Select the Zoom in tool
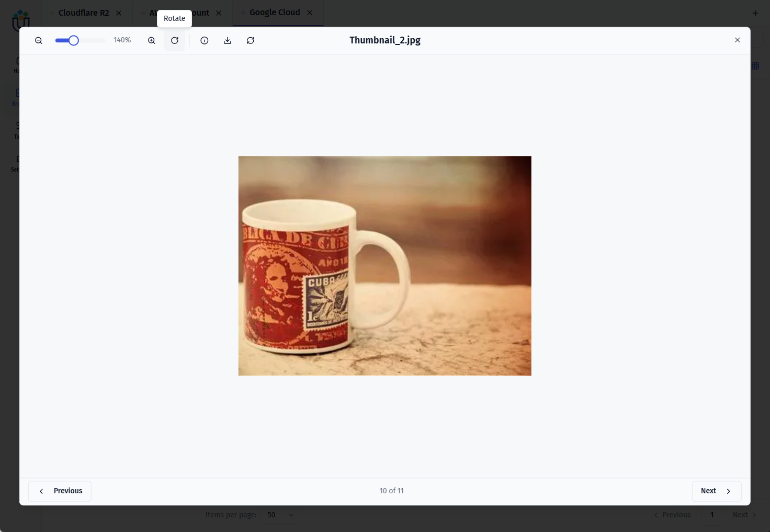 coord(151,40)
